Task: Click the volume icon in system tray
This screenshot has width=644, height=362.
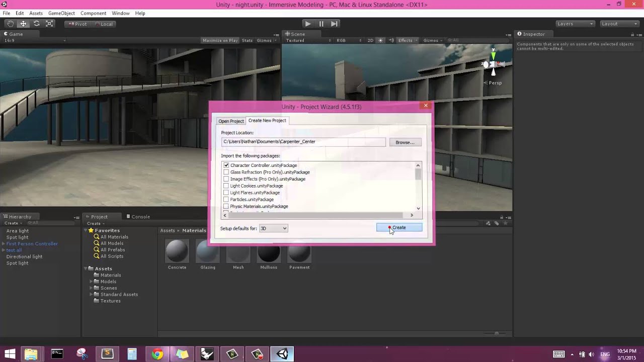Action: pos(591,354)
